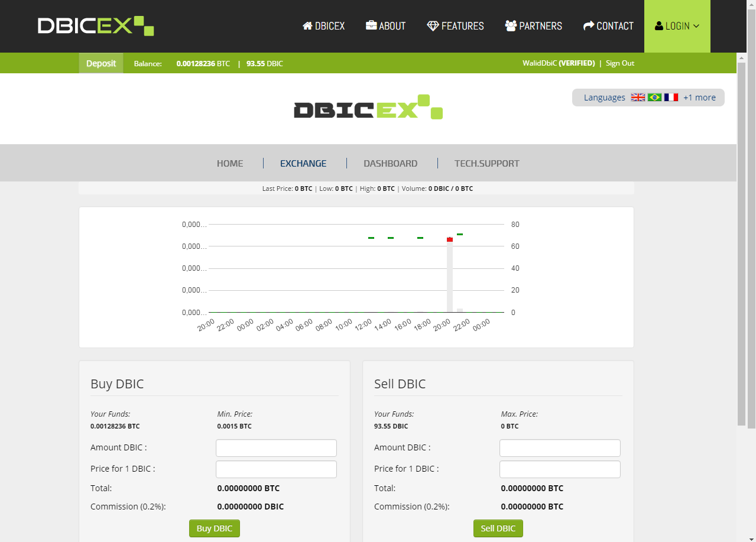Select the English UK flag

tap(638, 98)
